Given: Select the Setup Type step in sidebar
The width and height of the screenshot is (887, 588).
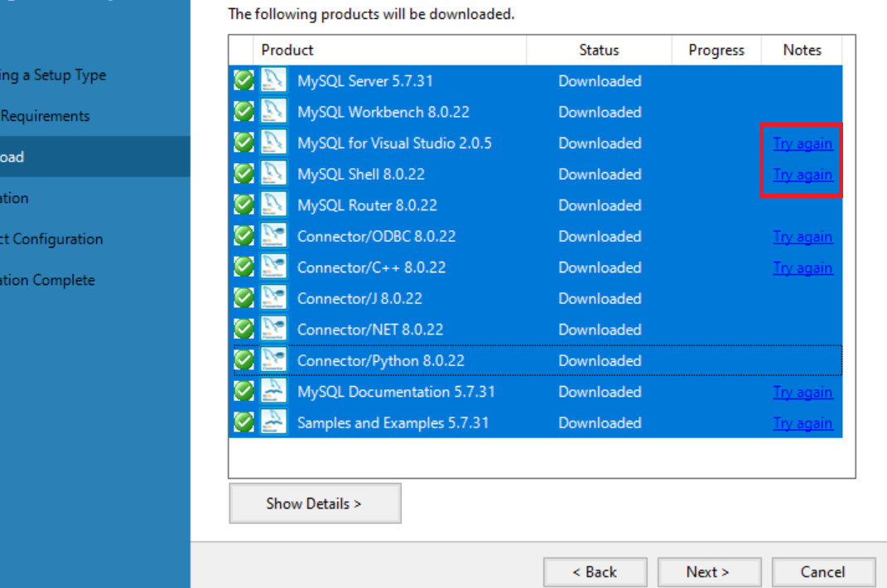Looking at the screenshot, I should click(53, 75).
